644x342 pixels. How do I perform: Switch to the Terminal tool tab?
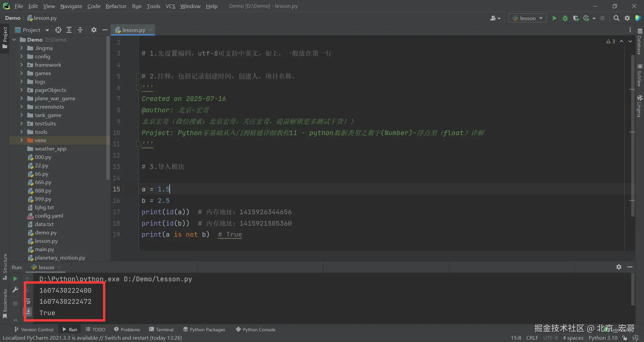coord(161,330)
